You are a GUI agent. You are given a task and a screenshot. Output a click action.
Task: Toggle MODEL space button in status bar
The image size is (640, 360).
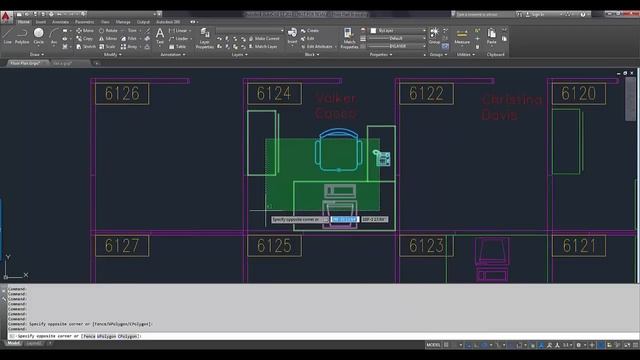[x=433, y=345]
